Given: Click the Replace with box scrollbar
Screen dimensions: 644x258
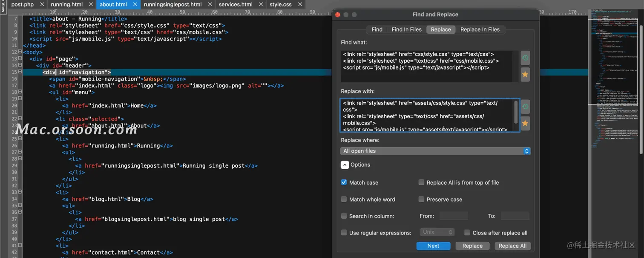Looking at the screenshot, I should tap(517, 112).
